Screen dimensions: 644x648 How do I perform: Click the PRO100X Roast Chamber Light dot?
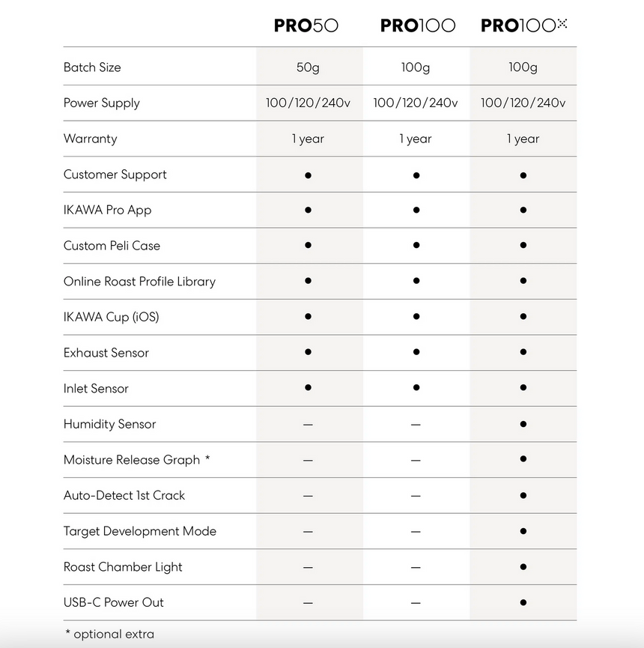coord(523,567)
